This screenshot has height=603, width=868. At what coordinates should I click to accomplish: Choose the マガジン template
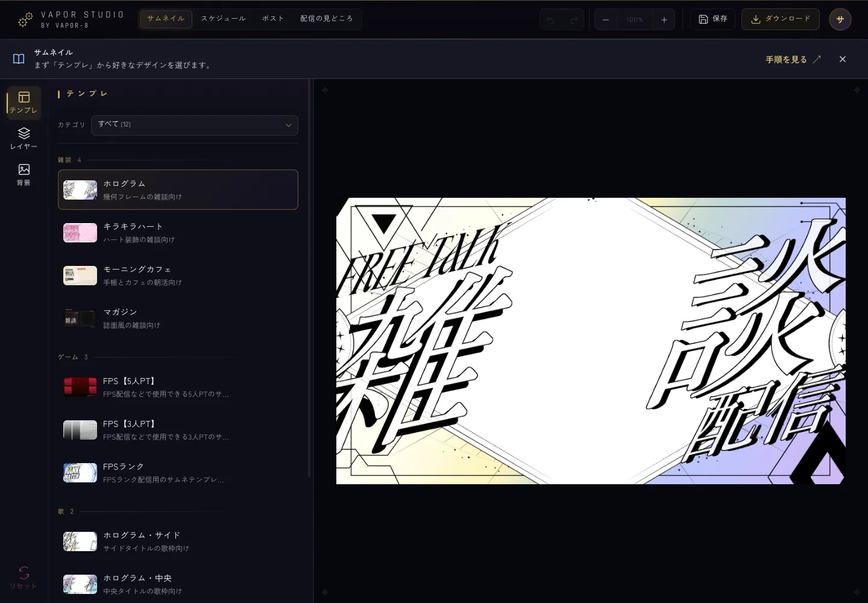click(178, 318)
